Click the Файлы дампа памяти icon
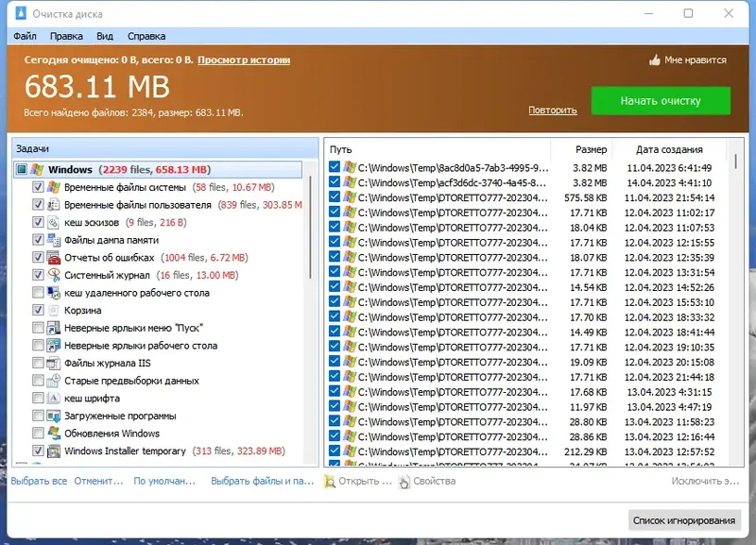This screenshot has width=756, height=545. [x=54, y=240]
